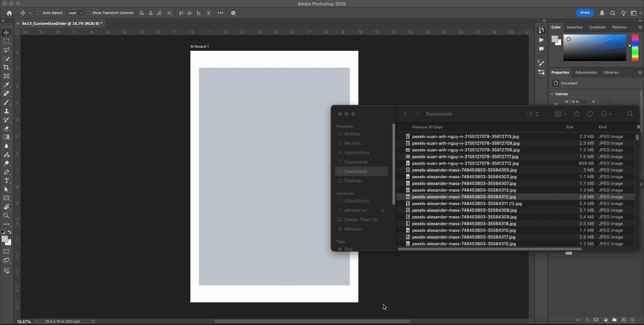The width and height of the screenshot is (644, 325).
Task: Select the Brush tool
Action: (6, 102)
